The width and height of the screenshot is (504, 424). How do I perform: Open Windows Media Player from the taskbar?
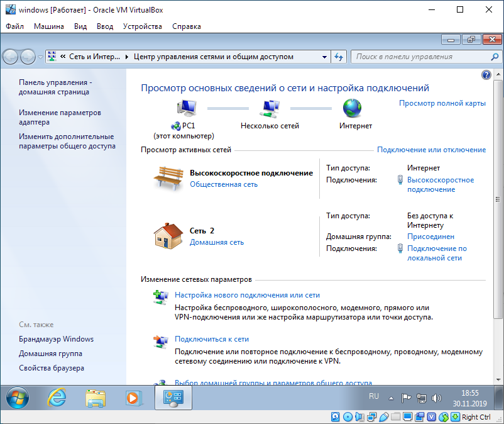tap(132, 398)
